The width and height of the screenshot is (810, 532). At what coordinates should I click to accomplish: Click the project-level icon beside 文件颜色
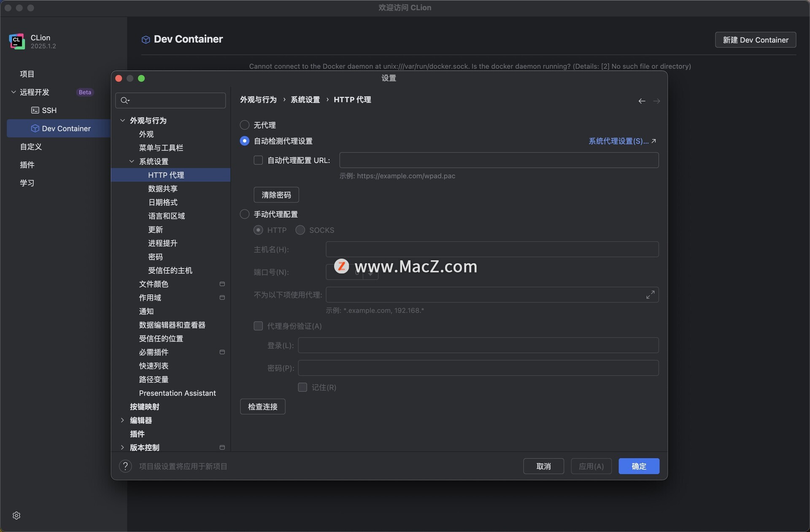222,284
